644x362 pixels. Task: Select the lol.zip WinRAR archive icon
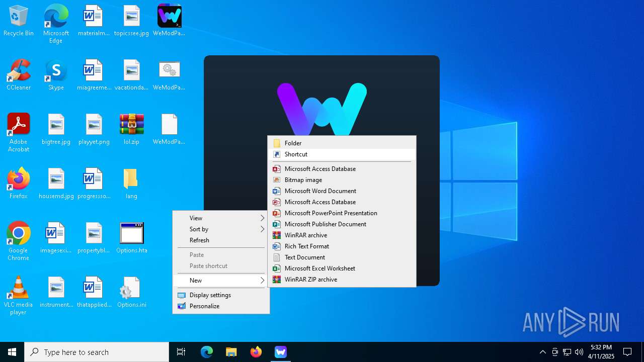[131, 130]
